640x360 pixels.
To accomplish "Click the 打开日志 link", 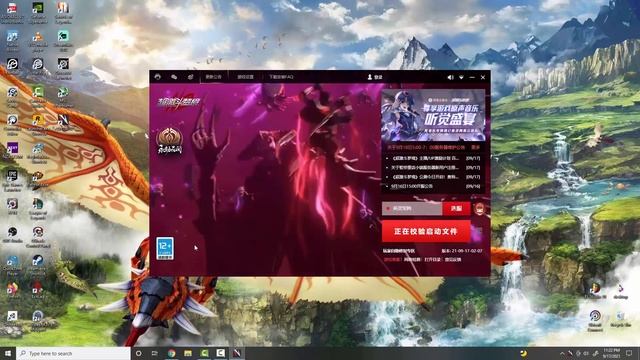I will [432, 260].
